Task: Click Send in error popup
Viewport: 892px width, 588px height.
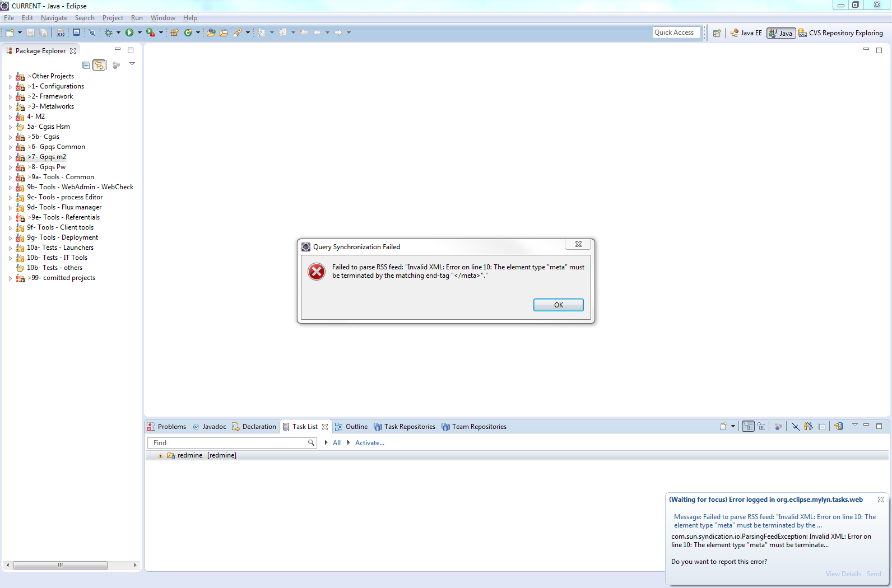Action: click(874, 574)
